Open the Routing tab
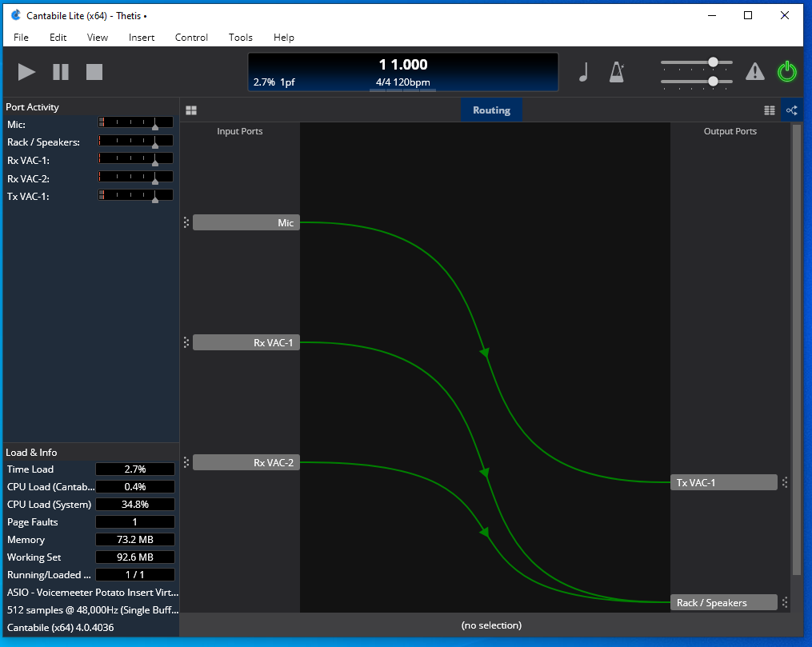The image size is (812, 647). (491, 110)
